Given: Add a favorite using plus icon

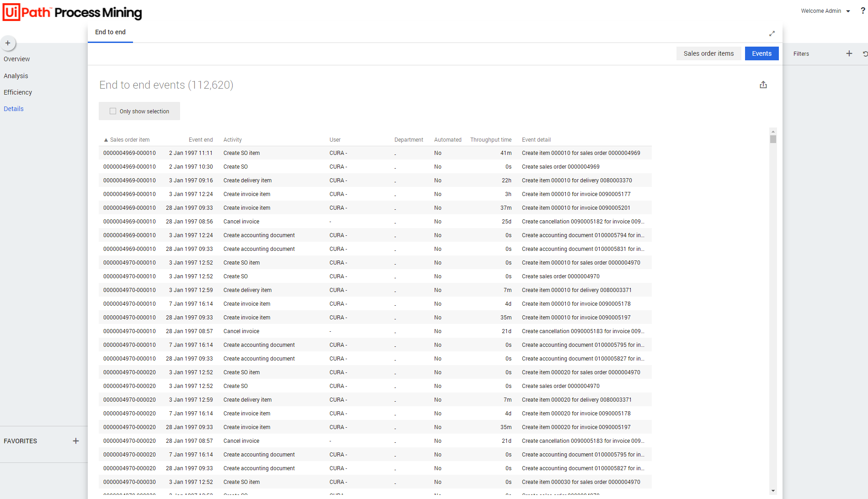Looking at the screenshot, I should (x=76, y=441).
